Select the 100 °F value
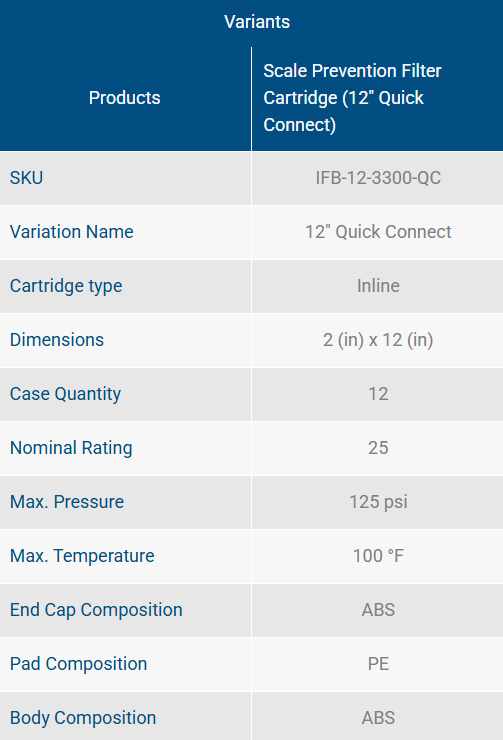The width and height of the screenshot is (503, 740). click(x=378, y=556)
